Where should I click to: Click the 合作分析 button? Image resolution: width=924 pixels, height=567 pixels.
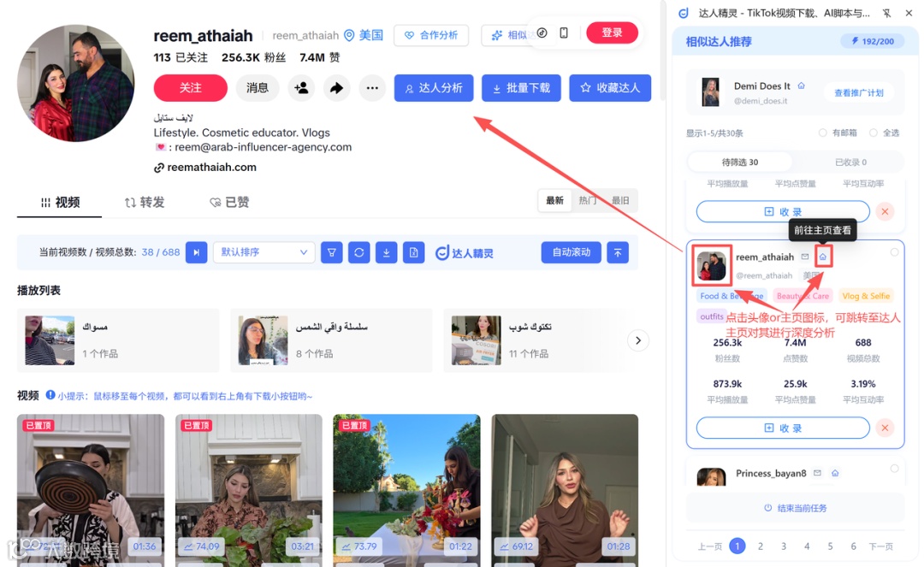[430, 35]
